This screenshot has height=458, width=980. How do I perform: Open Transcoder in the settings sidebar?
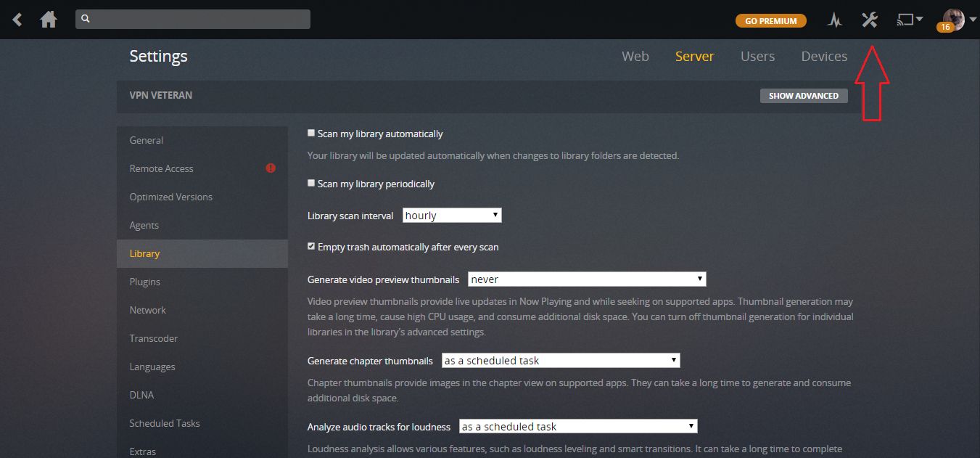202,338
